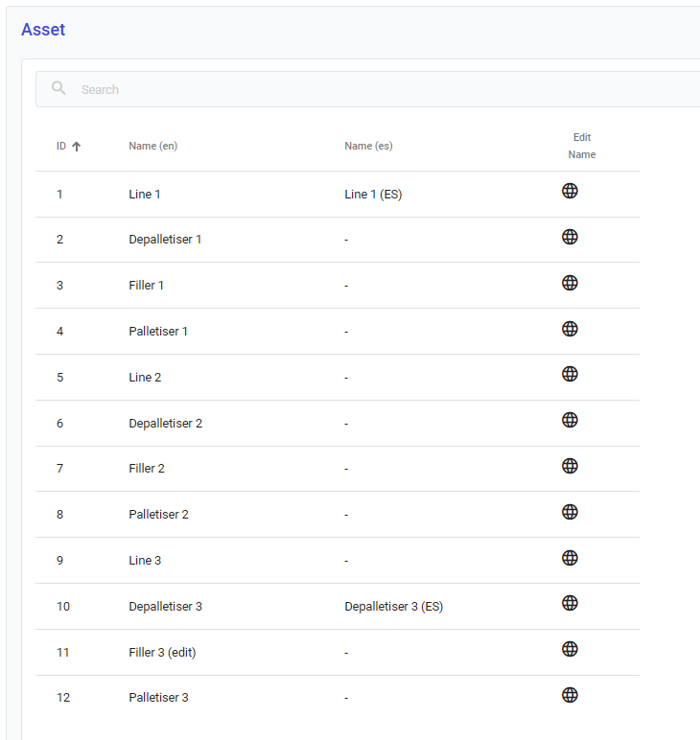Select the Depalletiser 3 (ES) cell
This screenshot has height=740, width=700.
coord(393,607)
